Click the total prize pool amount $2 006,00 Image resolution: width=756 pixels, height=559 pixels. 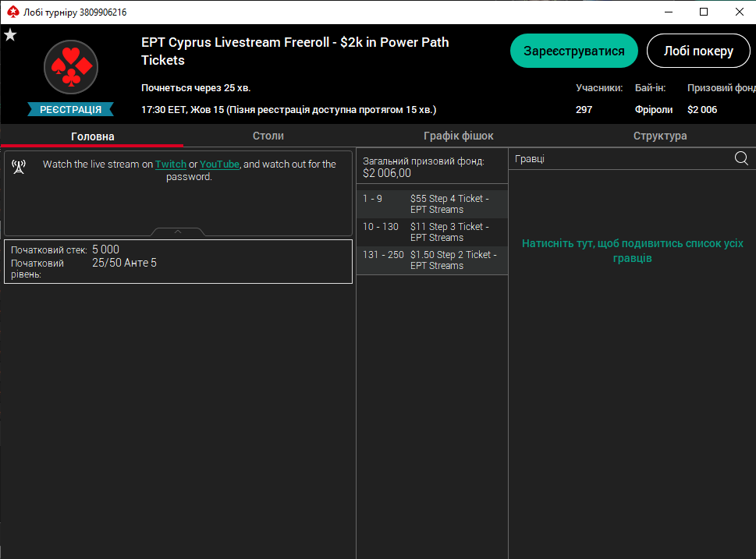[x=387, y=173]
